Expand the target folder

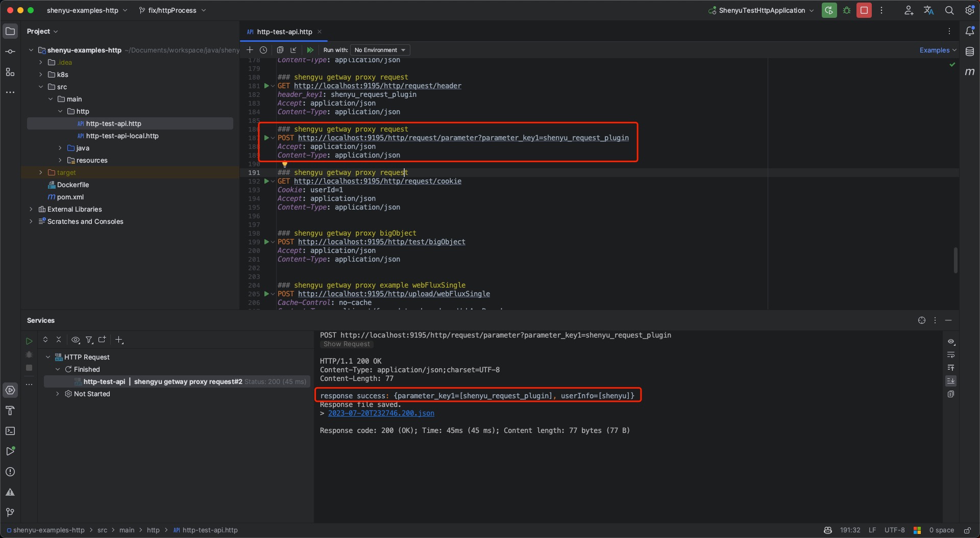41,172
